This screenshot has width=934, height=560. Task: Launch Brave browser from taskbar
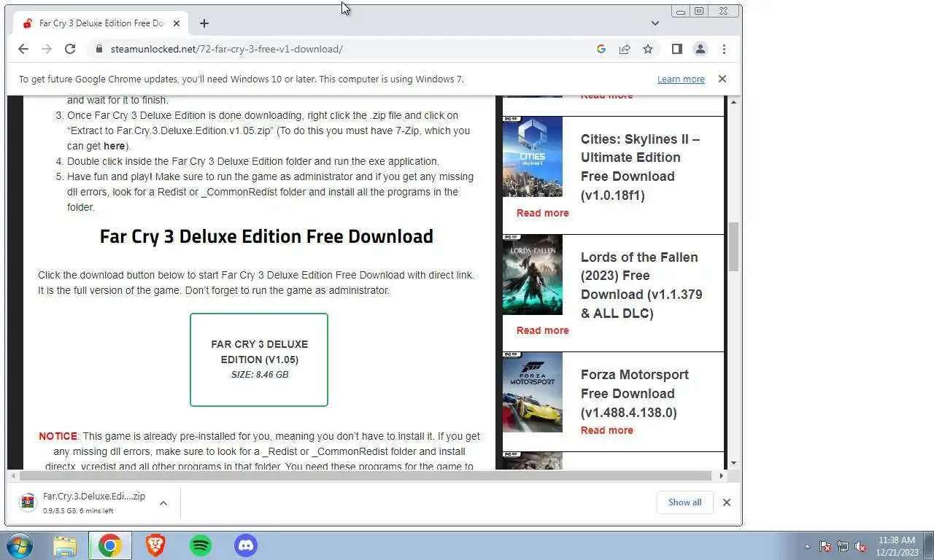click(x=155, y=545)
